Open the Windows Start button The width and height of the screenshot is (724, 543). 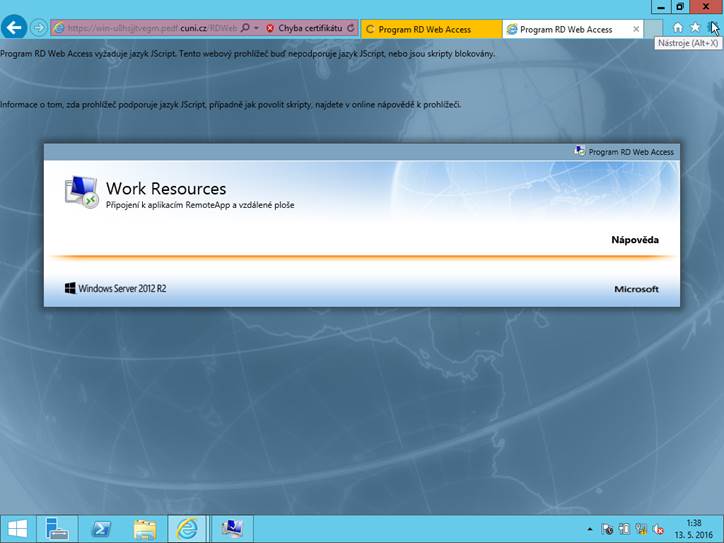[x=17, y=529]
